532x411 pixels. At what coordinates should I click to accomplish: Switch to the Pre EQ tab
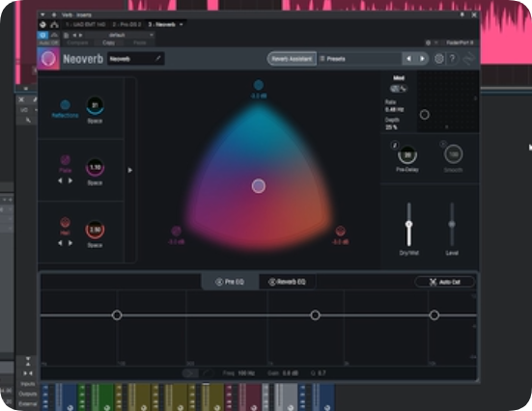tap(230, 282)
